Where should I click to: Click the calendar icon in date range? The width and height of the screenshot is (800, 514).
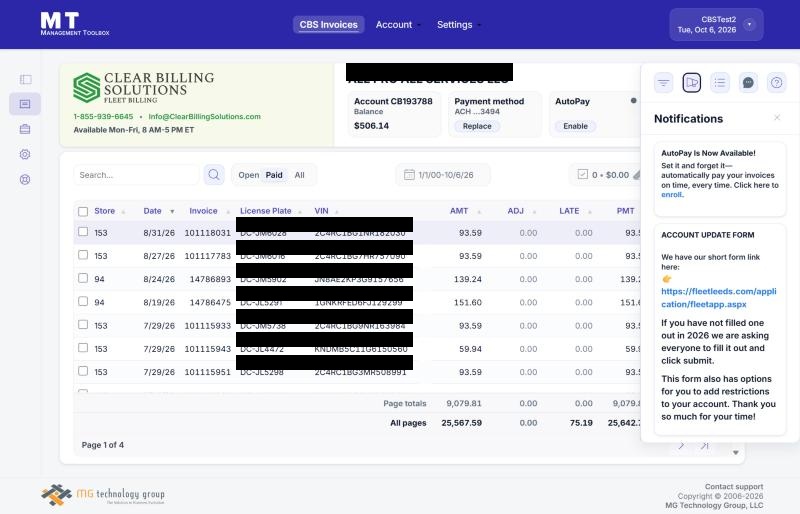(409, 175)
